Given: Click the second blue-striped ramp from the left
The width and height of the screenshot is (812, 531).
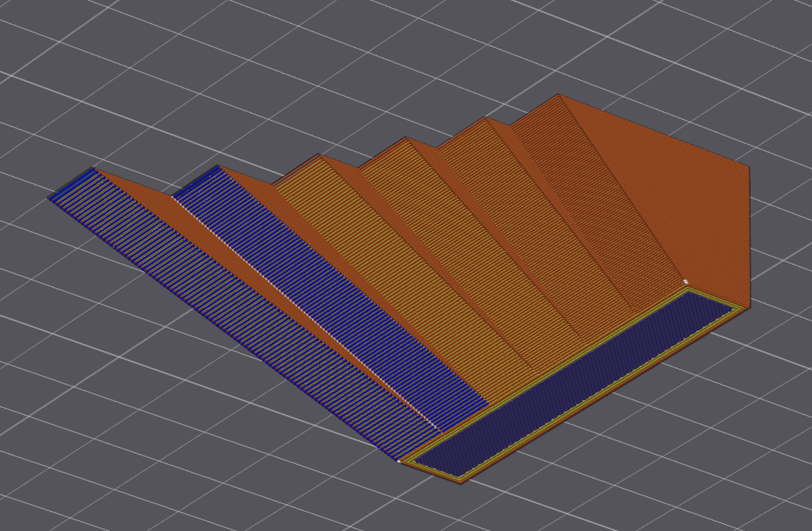Looking at the screenshot, I should tap(331, 298).
